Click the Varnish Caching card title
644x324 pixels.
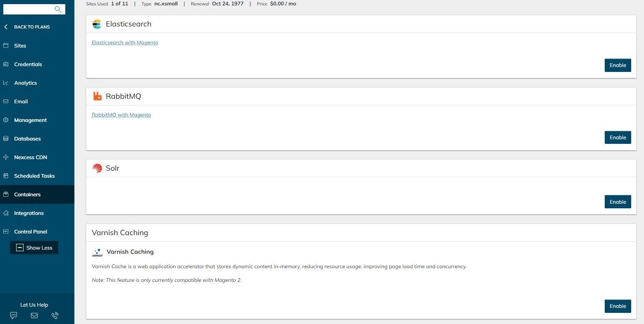(120, 233)
